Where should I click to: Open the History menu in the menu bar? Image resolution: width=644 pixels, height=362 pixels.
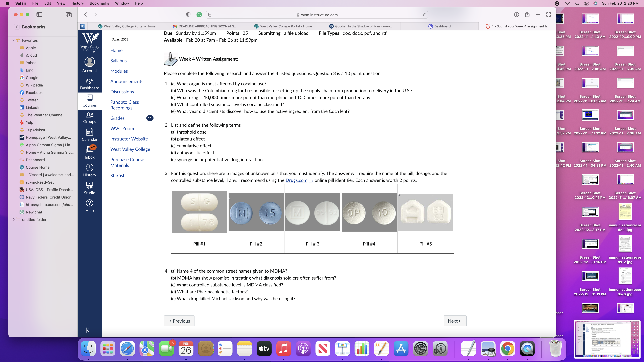click(77, 3)
